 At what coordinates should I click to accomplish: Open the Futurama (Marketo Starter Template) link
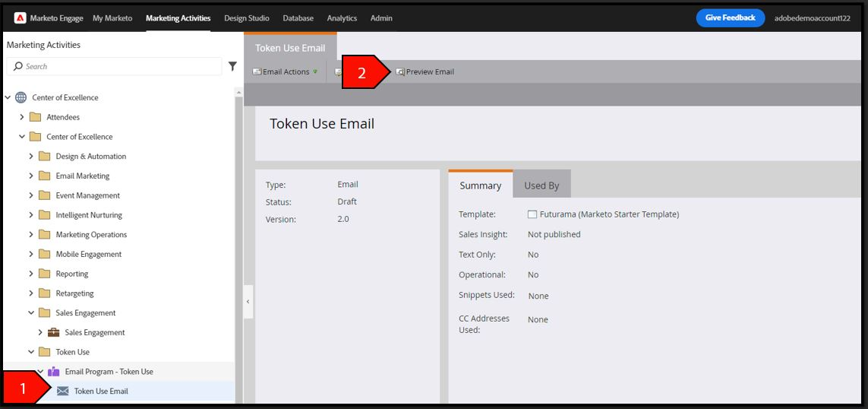click(610, 214)
